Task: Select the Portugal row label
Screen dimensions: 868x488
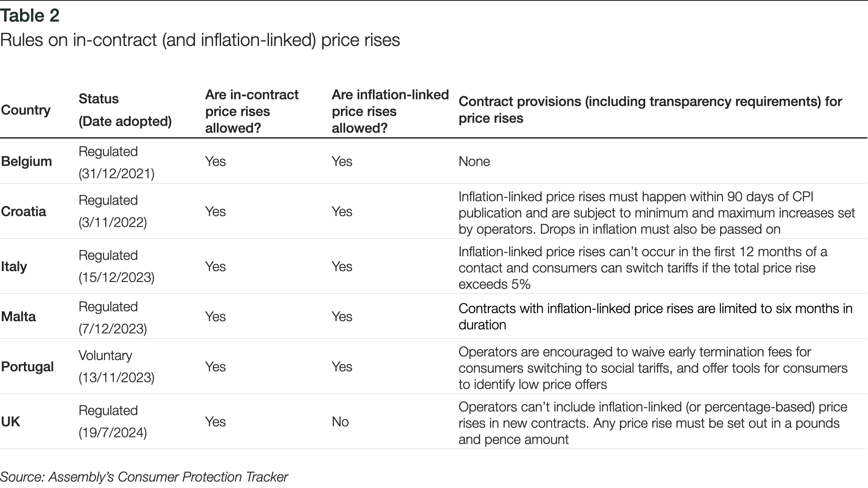Action: [x=27, y=366]
